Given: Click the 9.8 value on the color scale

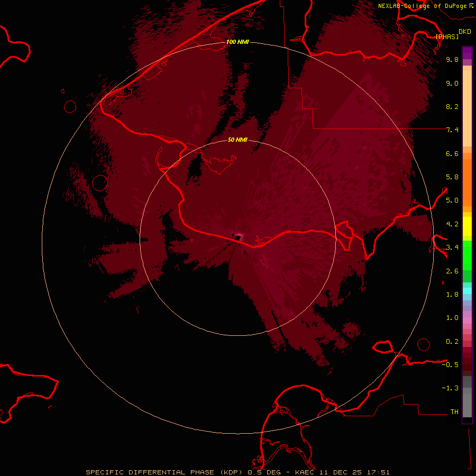Looking at the screenshot, I should pos(452,59).
